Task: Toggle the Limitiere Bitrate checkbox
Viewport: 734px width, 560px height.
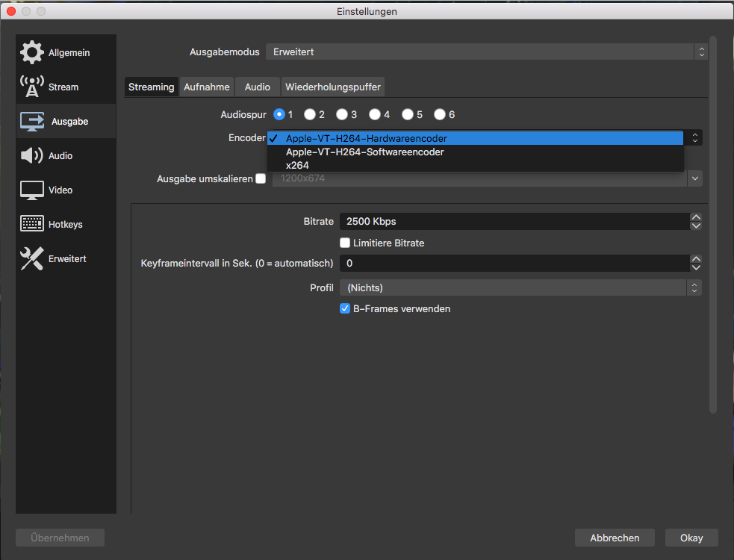Action: [x=345, y=243]
